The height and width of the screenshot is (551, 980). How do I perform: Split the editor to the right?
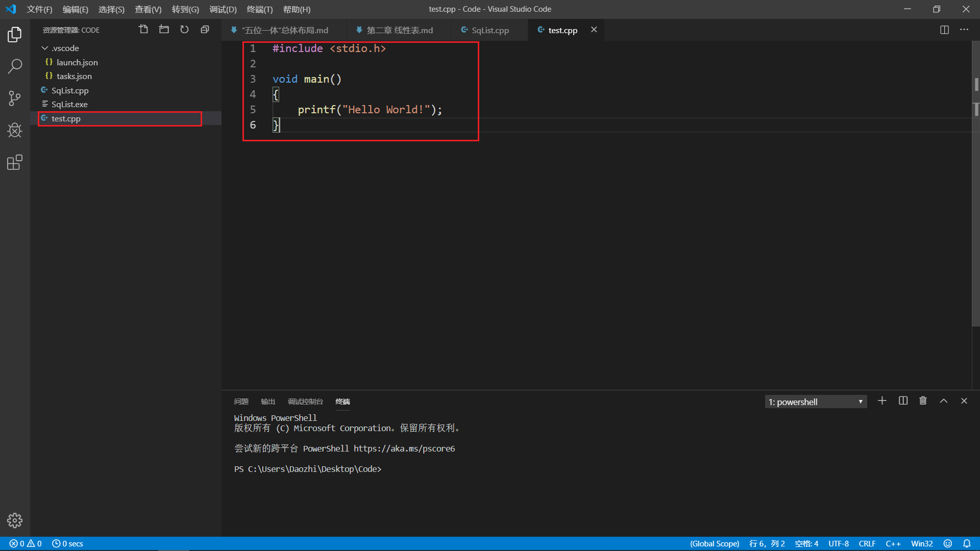click(x=944, y=30)
